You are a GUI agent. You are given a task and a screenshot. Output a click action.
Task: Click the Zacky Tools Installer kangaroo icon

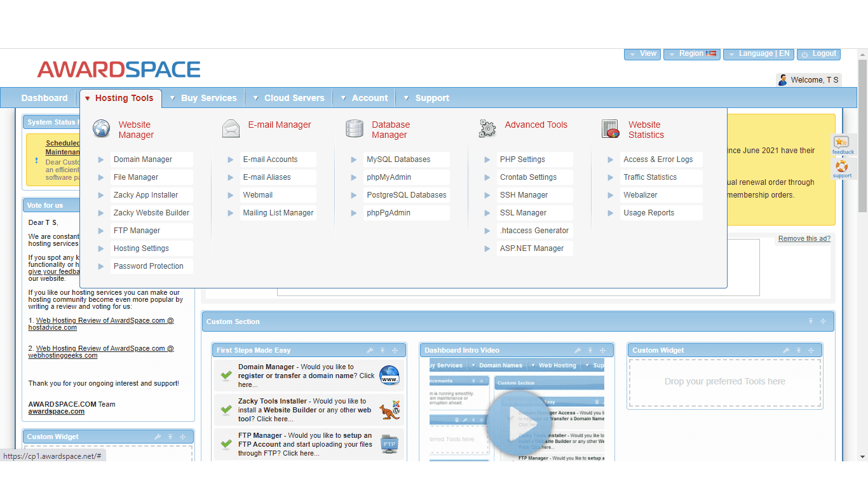[x=390, y=410]
